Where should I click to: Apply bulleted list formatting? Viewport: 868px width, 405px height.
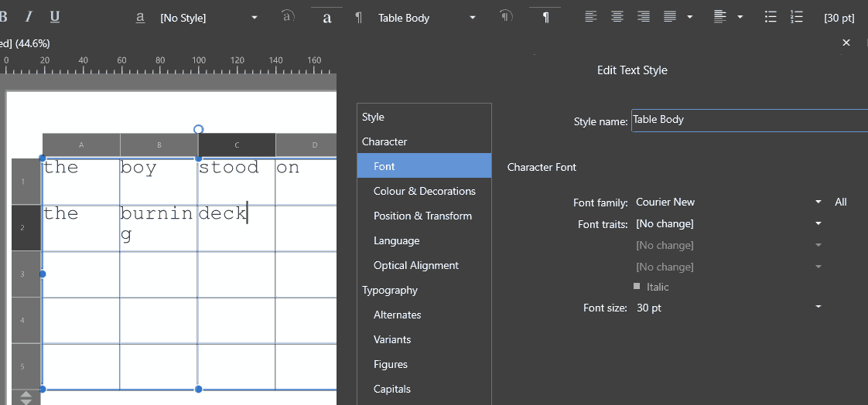[x=770, y=17]
